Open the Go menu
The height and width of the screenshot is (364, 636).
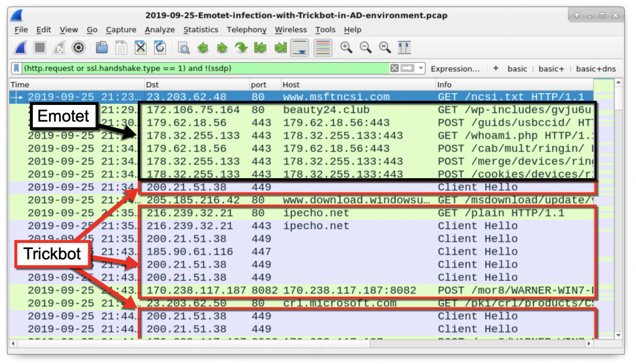click(x=92, y=30)
